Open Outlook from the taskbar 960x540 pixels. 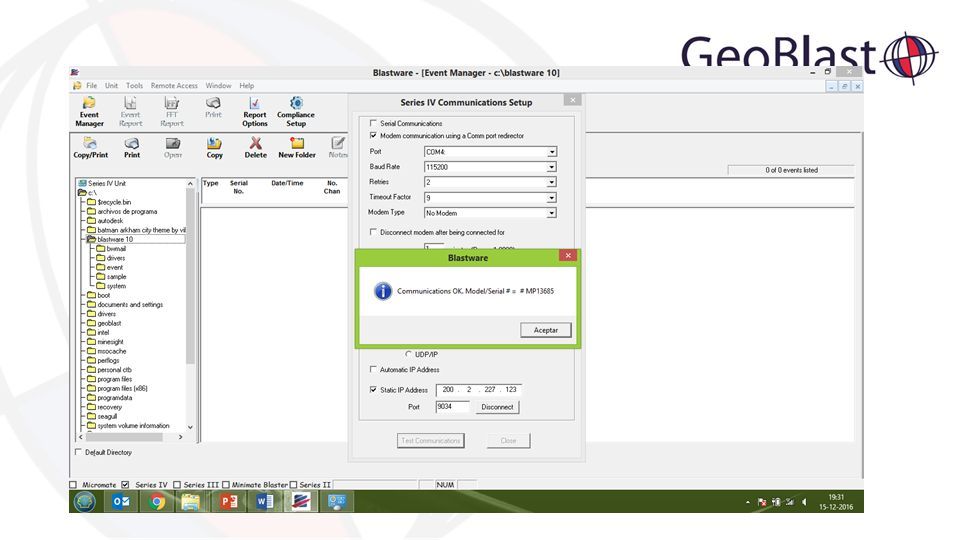tap(121, 501)
